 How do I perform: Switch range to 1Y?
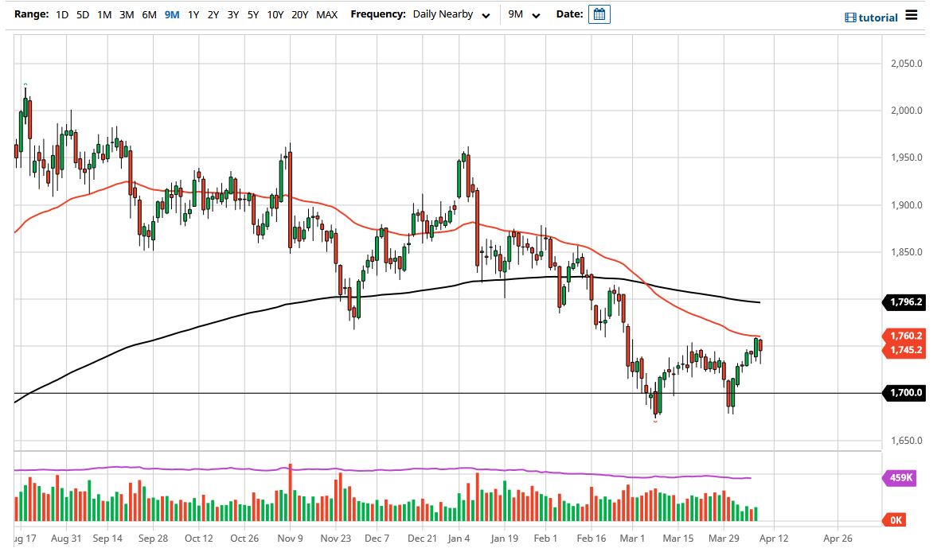pyautogui.click(x=193, y=15)
